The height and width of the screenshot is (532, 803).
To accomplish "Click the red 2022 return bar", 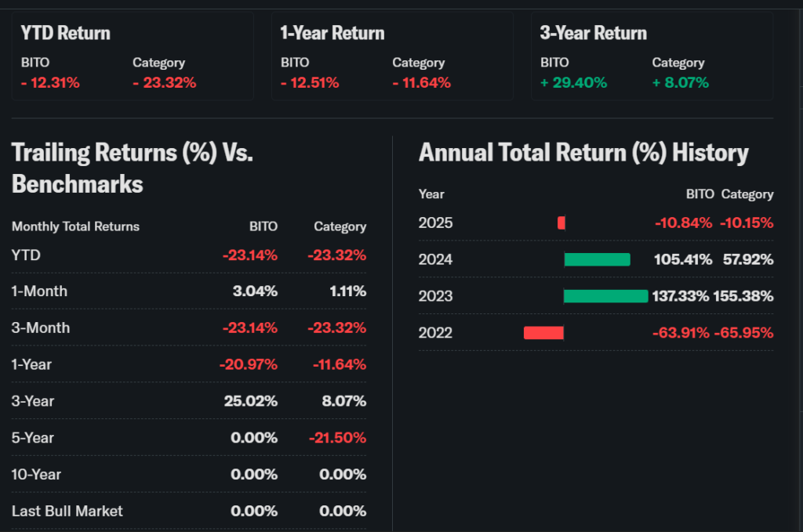I will 543,333.
